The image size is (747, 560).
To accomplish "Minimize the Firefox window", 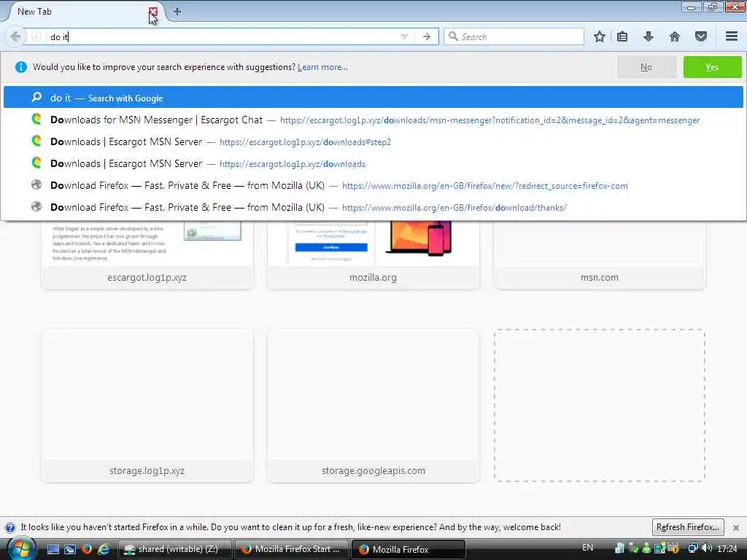I will point(691,7).
